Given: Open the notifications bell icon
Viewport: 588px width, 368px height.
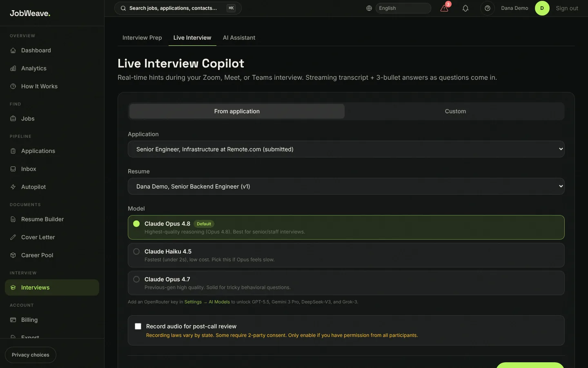Looking at the screenshot, I should coord(465,8).
